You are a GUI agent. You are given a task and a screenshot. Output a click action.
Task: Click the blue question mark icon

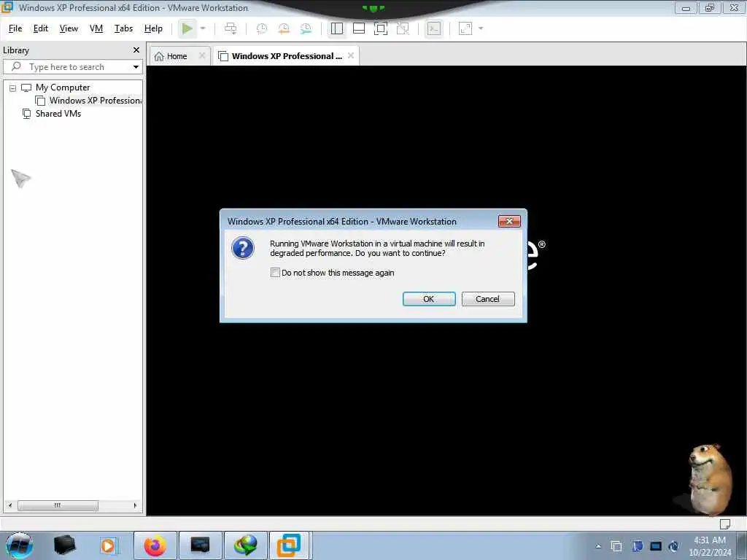point(243,248)
